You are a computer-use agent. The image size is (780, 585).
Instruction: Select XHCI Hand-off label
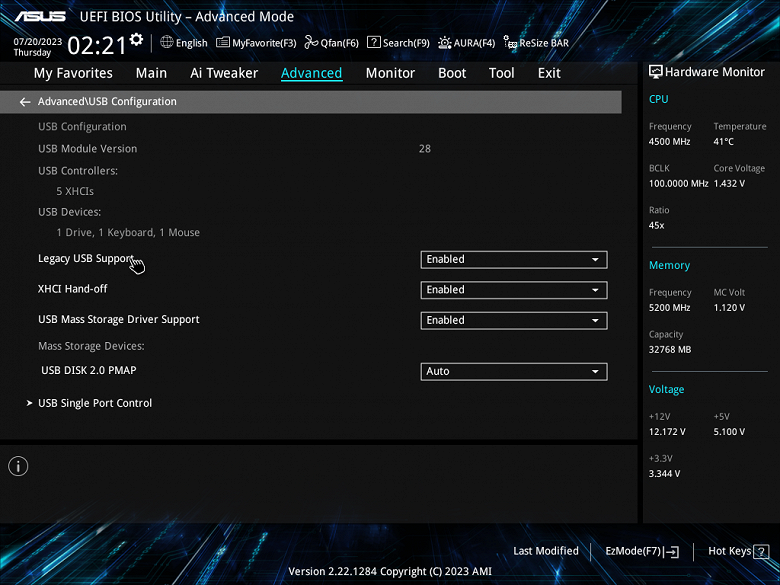[x=73, y=289]
